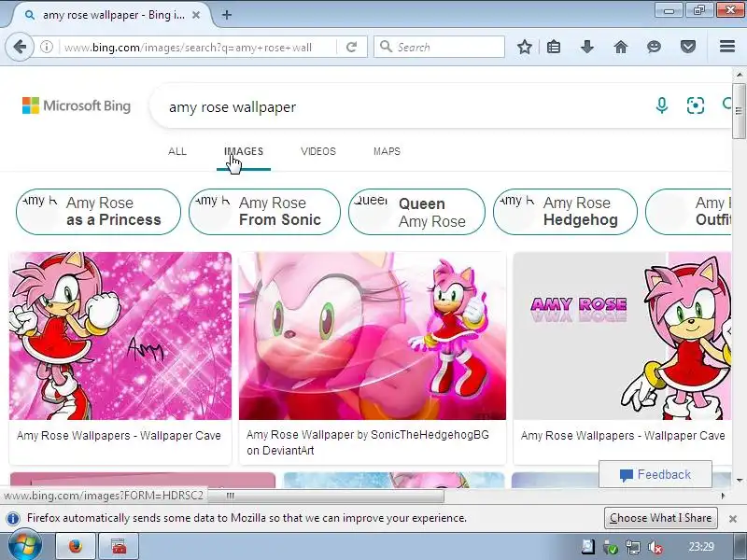Open network tray icon
747x560 pixels.
coord(633,547)
